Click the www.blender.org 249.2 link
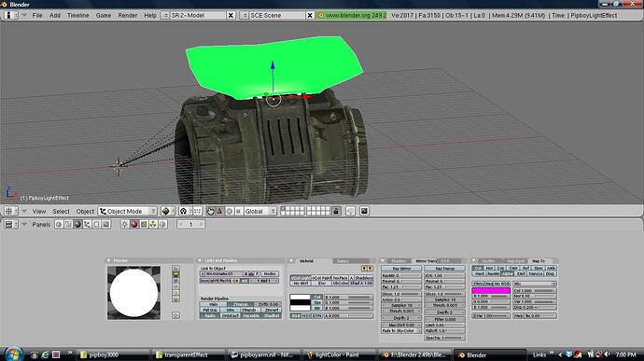 [x=356, y=15]
